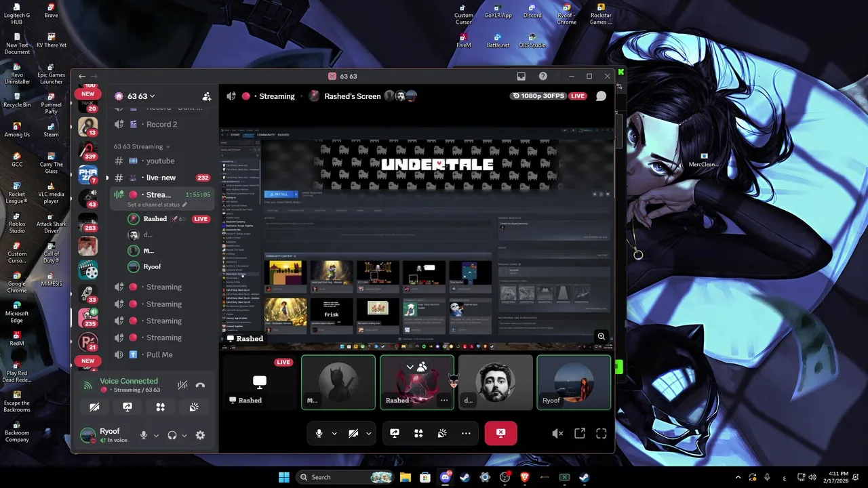This screenshot has height=488, width=868.
Task: Open more options on Rashed's tile
Action: pyautogui.click(x=444, y=400)
